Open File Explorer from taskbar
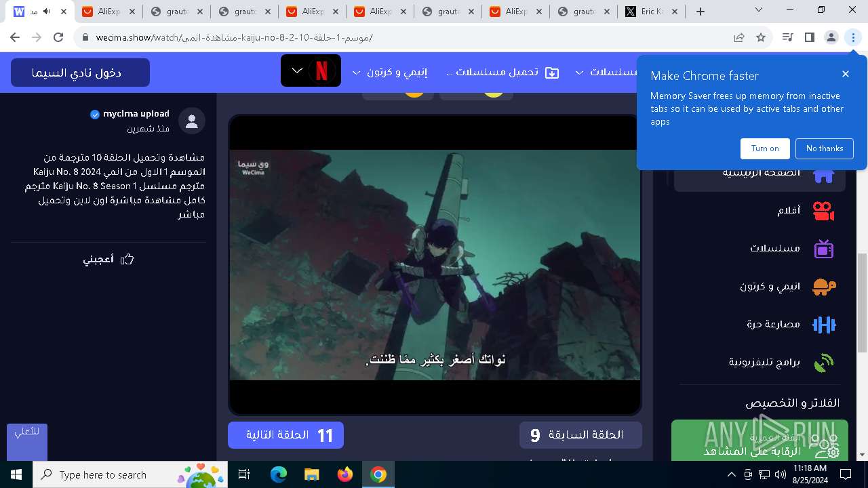This screenshot has height=488, width=868. (311, 474)
